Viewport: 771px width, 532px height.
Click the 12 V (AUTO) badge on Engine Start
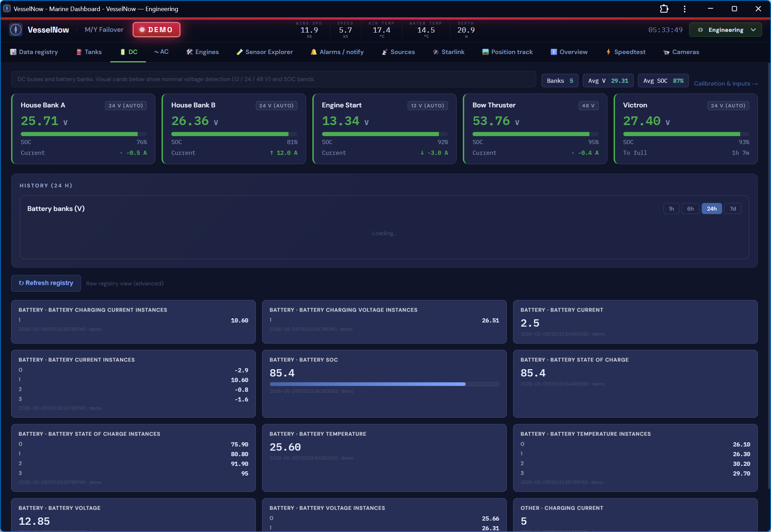point(427,106)
